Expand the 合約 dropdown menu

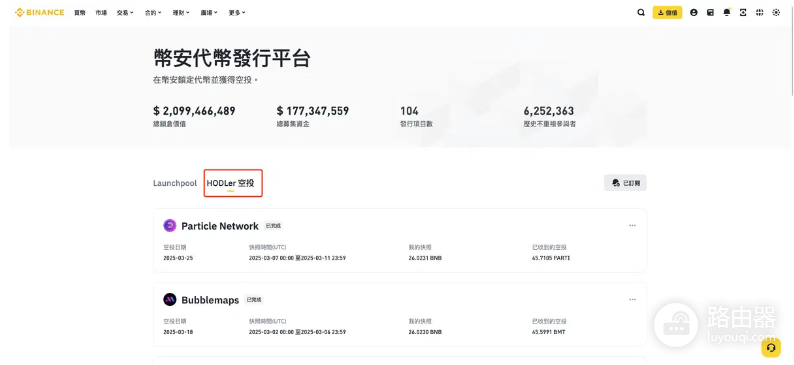click(x=153, y=13)
